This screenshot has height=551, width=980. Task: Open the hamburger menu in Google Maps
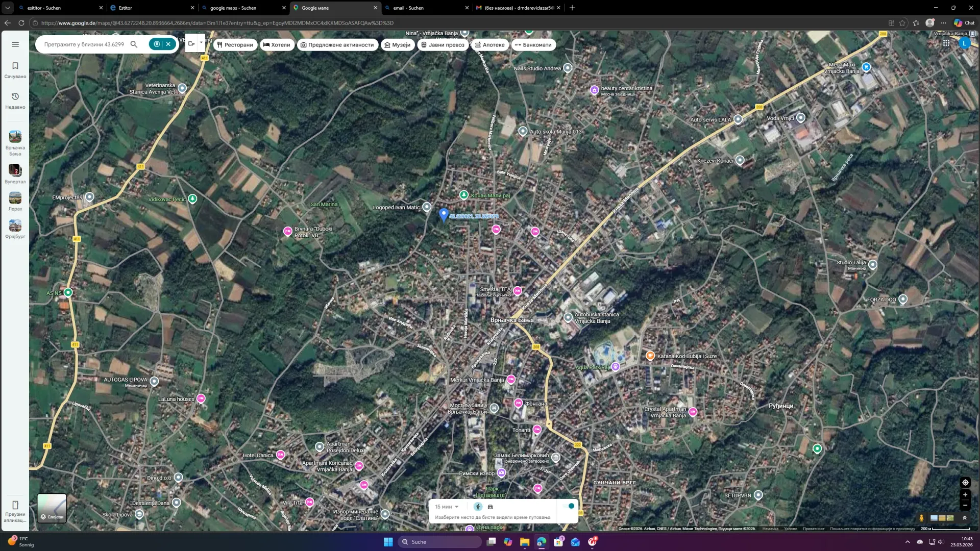click(15, 44)
